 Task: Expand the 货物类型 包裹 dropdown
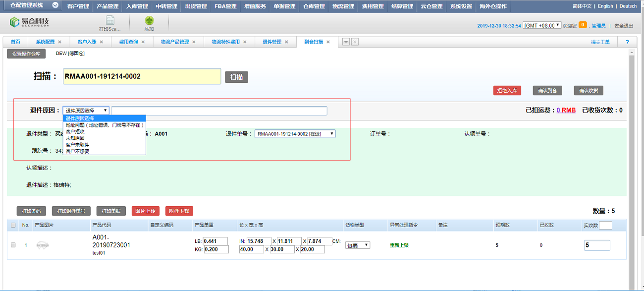coord(357,245)
